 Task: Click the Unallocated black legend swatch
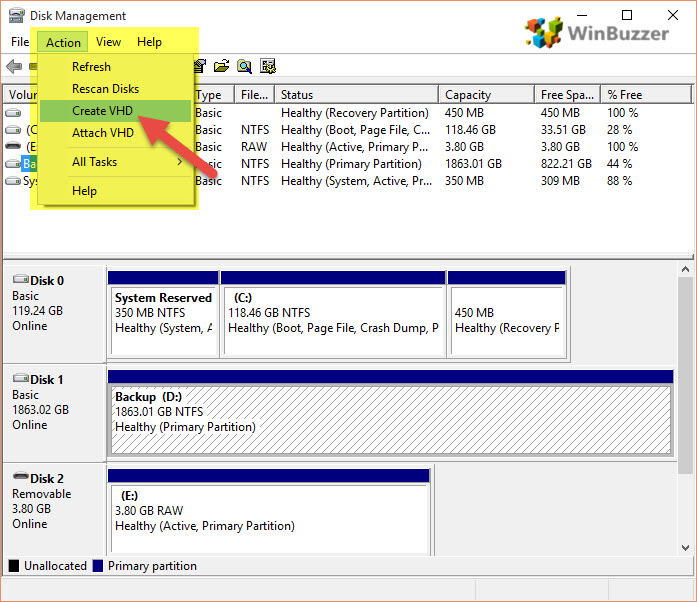[x=14, y=566]
